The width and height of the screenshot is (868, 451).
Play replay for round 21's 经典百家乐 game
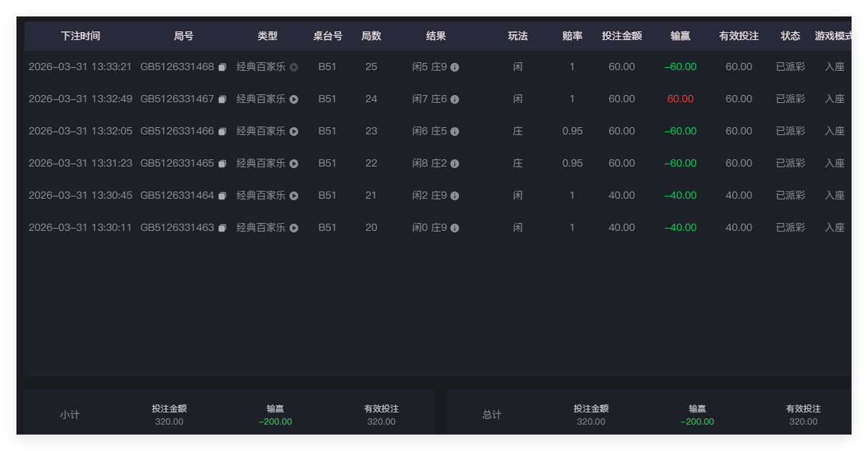point(293,195)
